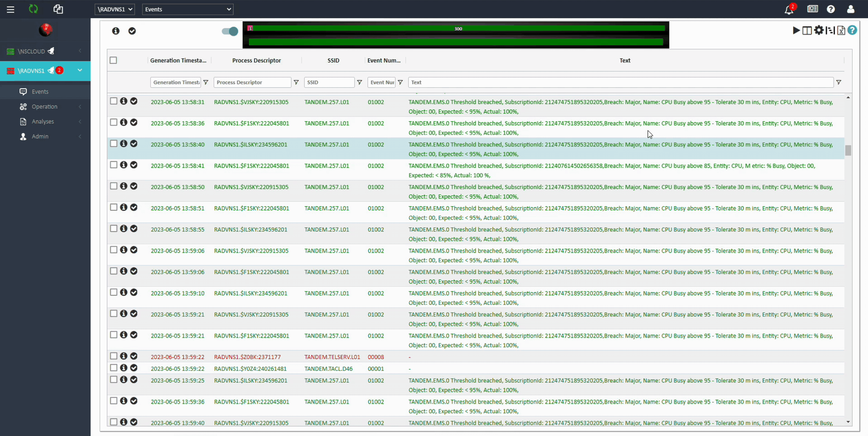Viewport: 868px width, 436px height.
Task: Tick the select-all checkbox in the table header
Action: click(114, 60)
